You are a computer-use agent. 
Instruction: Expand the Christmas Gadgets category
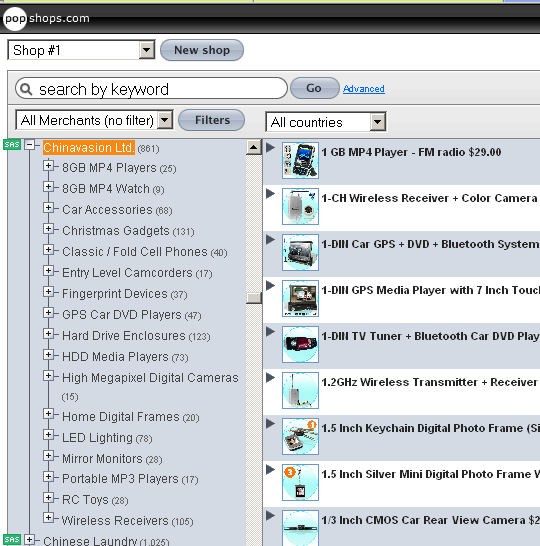click(x=48, y=229)
